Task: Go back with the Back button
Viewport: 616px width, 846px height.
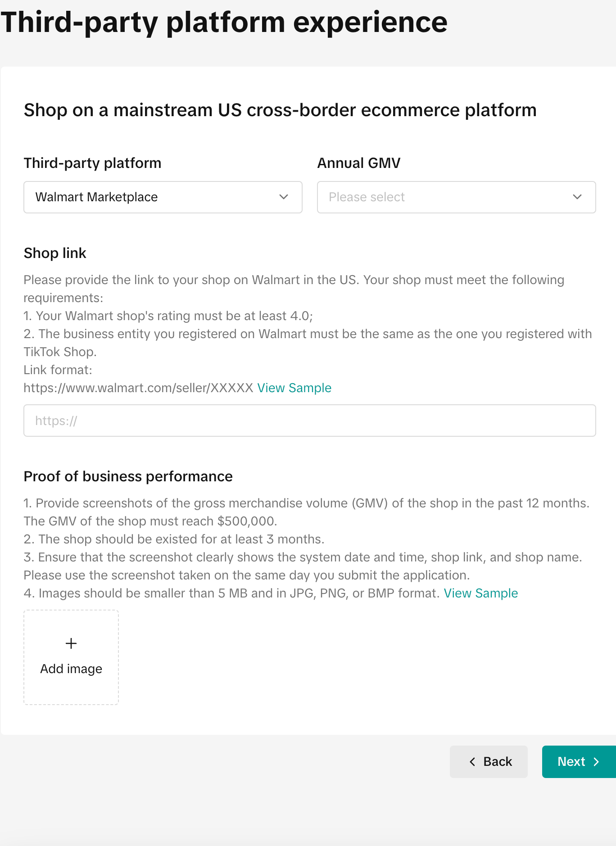Action: click(489, 762)
